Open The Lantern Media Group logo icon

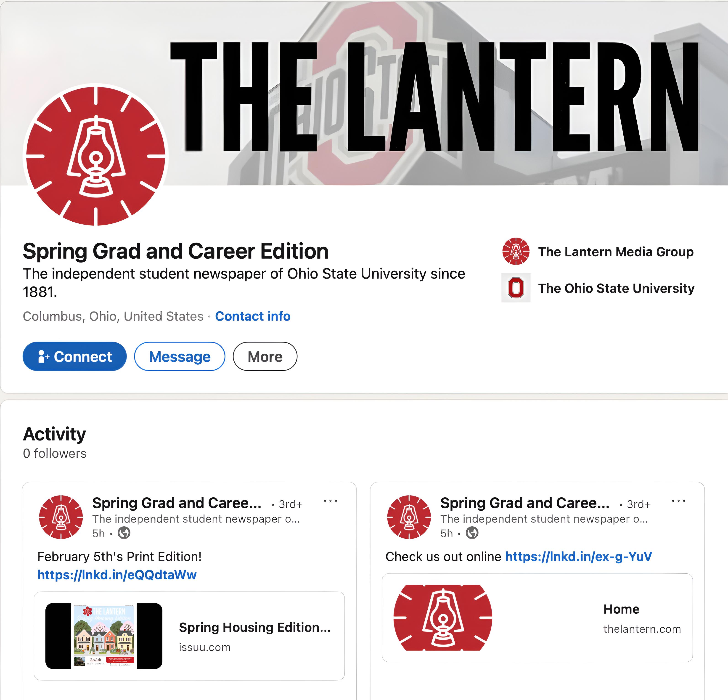click(516, 252)
